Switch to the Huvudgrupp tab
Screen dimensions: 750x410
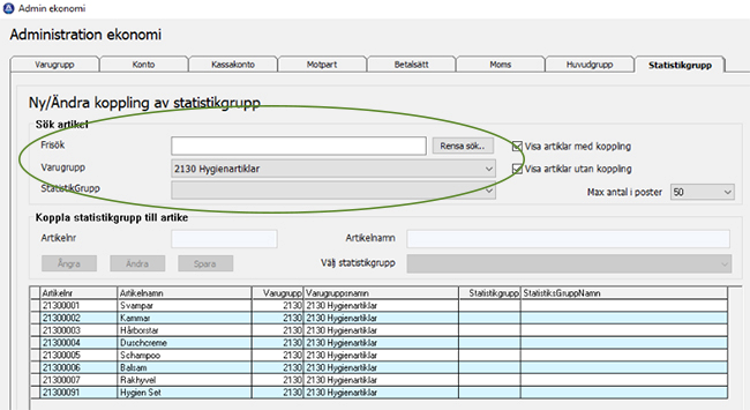(x=590, y=65)
